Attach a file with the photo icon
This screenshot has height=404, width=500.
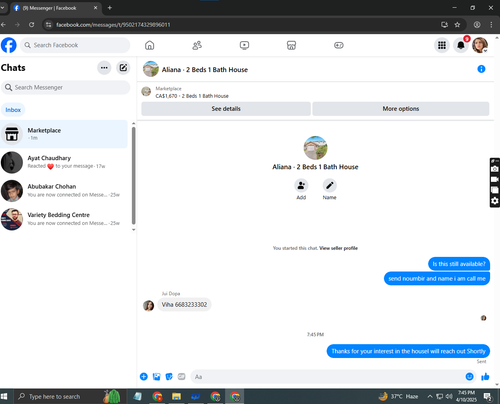156,377
